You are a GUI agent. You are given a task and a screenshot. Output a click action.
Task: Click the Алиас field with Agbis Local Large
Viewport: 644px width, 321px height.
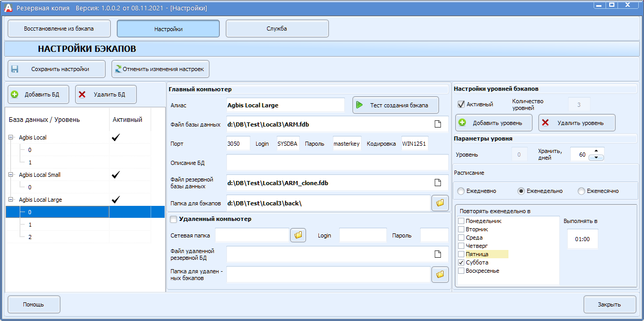point(286,105)
